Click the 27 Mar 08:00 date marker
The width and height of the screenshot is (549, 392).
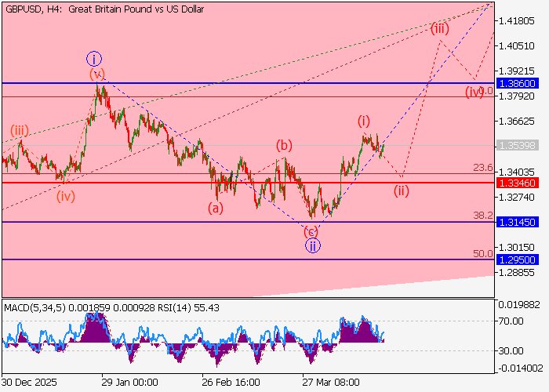tap(331, 383)
